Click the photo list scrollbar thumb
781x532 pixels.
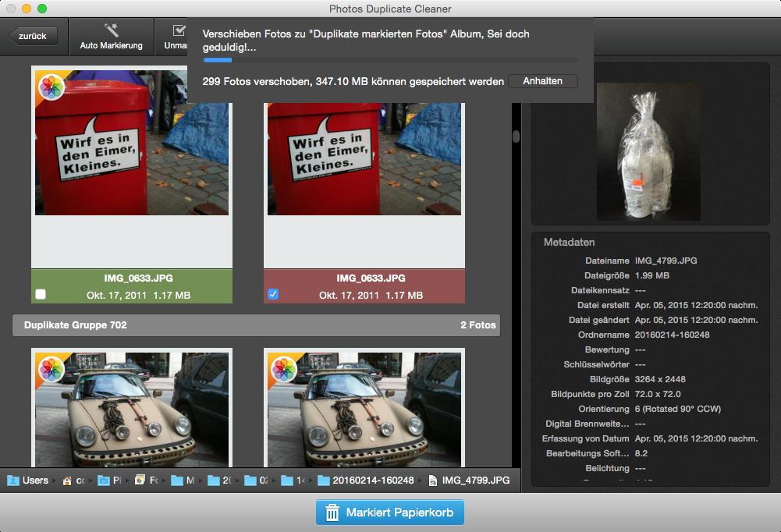coord(516,137)
